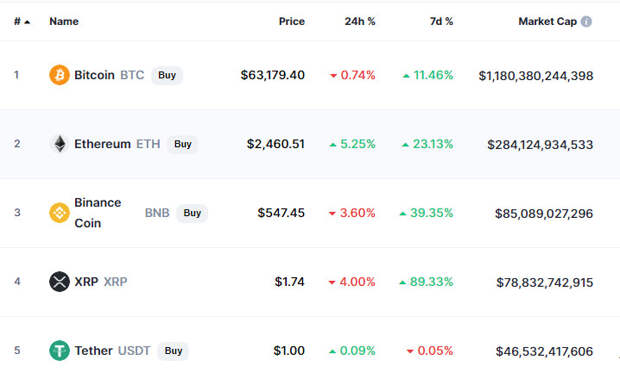Click the yellow Binance Coin logo icon
620x385 pixels.
click(59, 213)
